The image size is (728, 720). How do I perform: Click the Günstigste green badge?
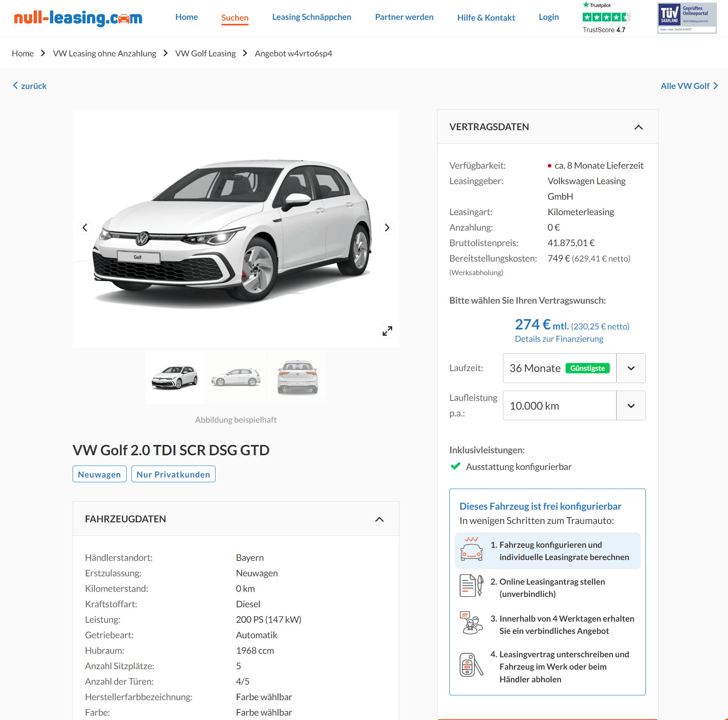(x=587, y=368)
